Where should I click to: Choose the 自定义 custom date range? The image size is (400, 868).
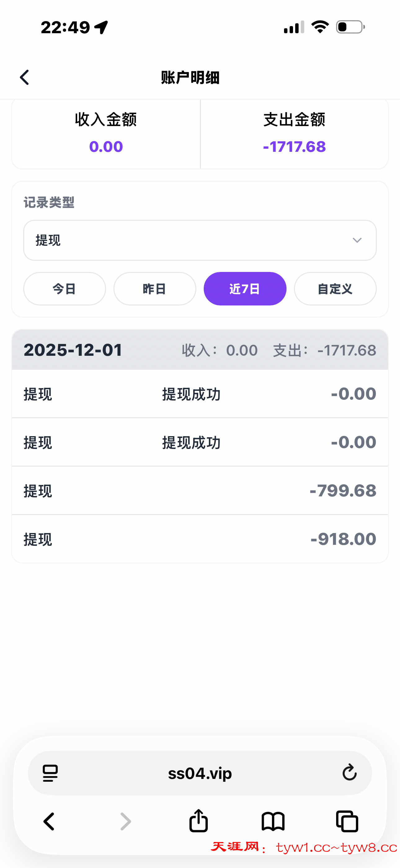[336, 289]
